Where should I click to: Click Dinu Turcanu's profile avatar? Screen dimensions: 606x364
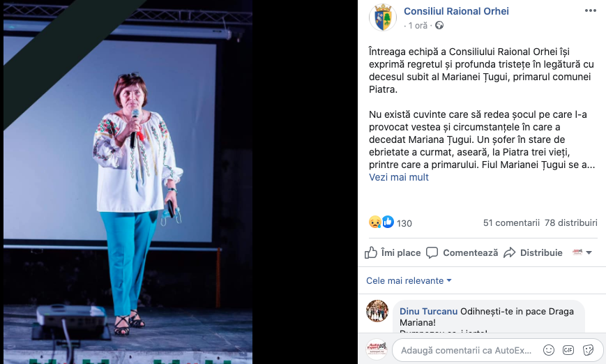point(377,311)
